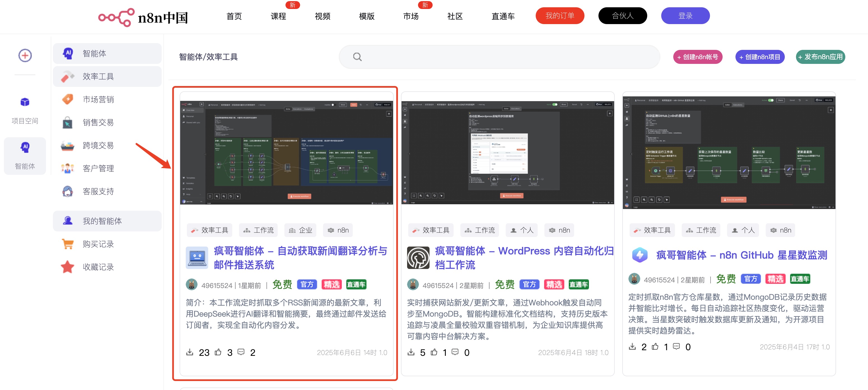This screenshot has width=868, height=390.
Task: Like the 新闻翻译分析 card via thumbs-up
Action: (218, 352)
